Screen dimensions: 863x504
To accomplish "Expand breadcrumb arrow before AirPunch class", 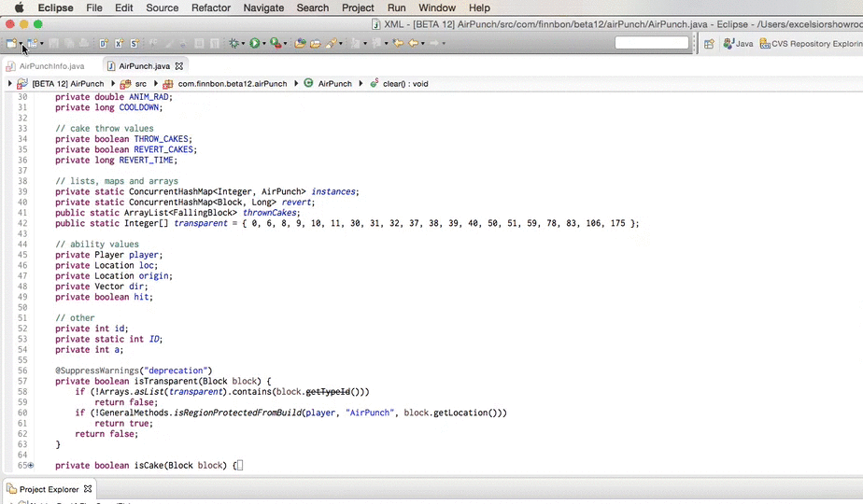I will point(296,84).
